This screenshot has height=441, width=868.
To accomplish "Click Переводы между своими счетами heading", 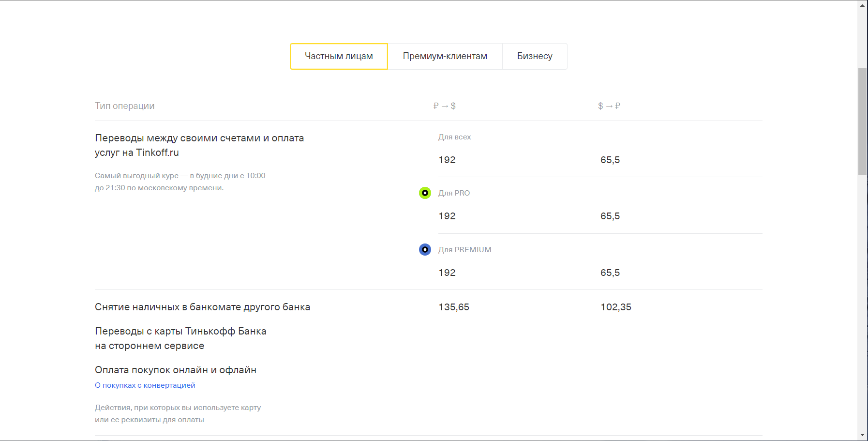I will [x=199, y=145].
